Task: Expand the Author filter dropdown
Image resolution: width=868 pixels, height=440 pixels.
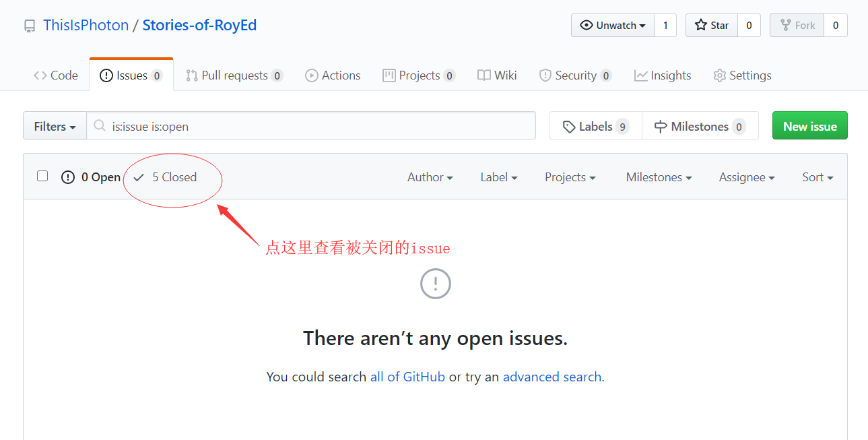Action: (x=430, y=177)
